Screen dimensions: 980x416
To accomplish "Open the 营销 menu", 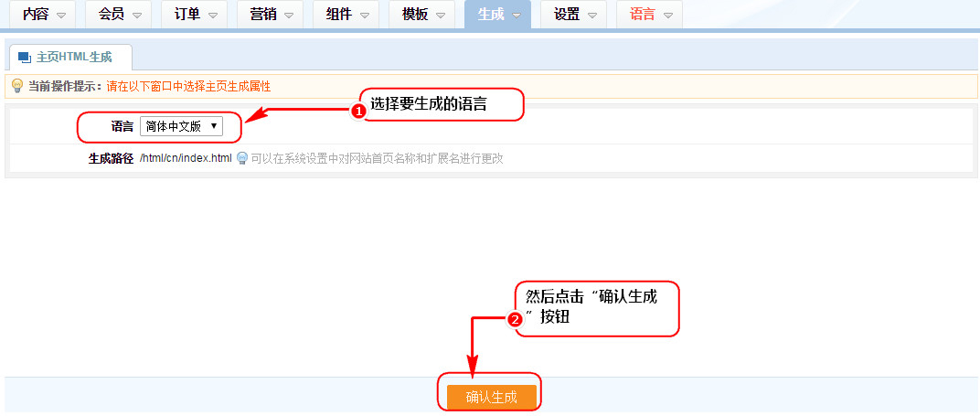I will click(x=263, y=15).
